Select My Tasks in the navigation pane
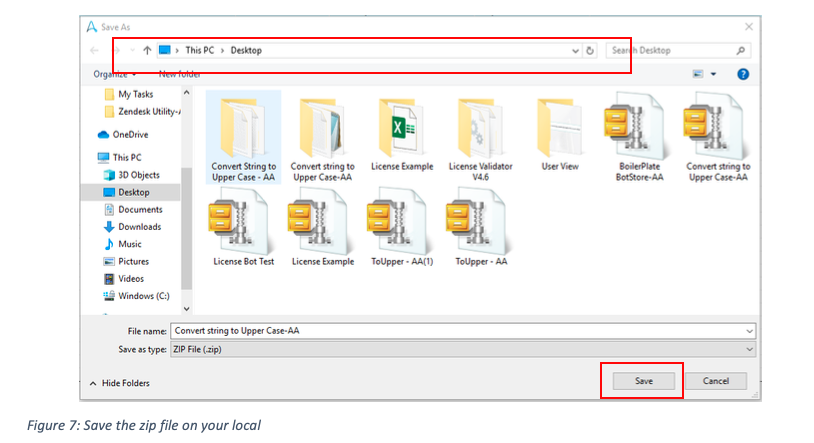Image resolution: width=814 pixels, height=443 pixels. pos(129,94)
